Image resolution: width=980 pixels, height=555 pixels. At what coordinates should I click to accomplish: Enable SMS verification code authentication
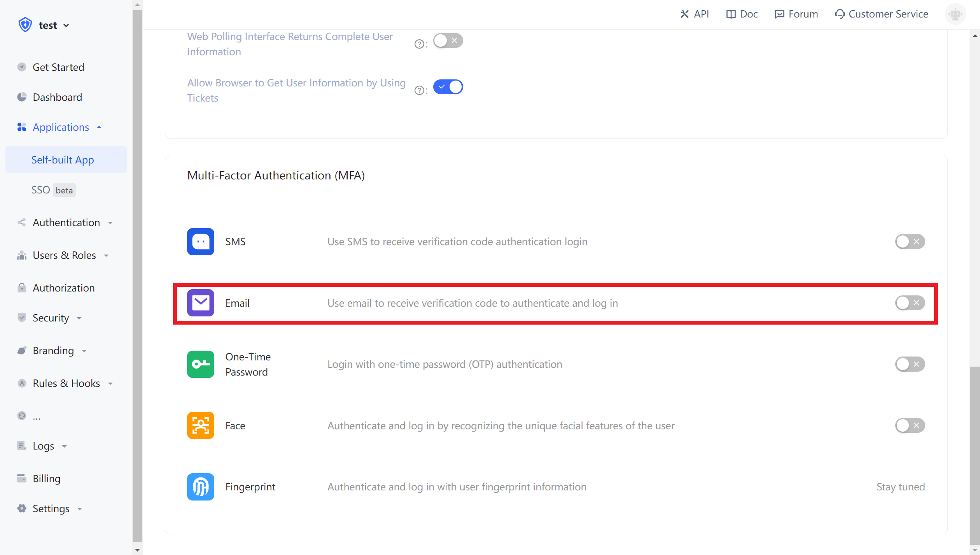click(910, 241)
